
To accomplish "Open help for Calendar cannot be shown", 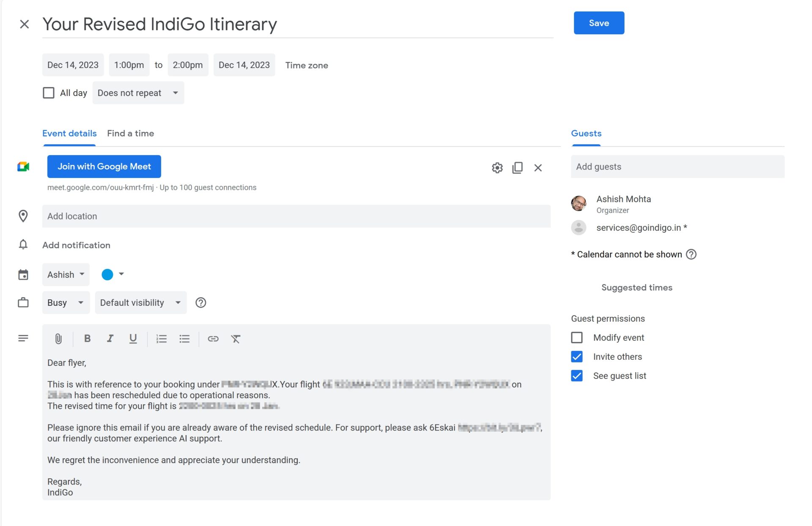I will pyautogui.click(x=691, y=254).
